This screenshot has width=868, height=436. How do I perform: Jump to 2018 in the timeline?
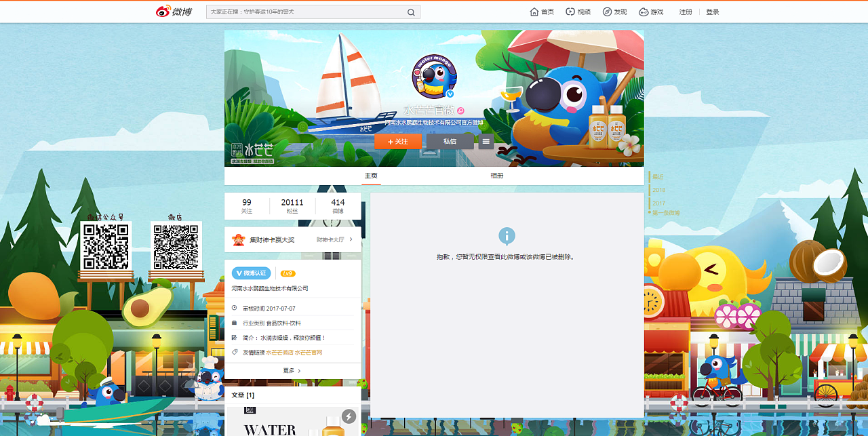659,191
